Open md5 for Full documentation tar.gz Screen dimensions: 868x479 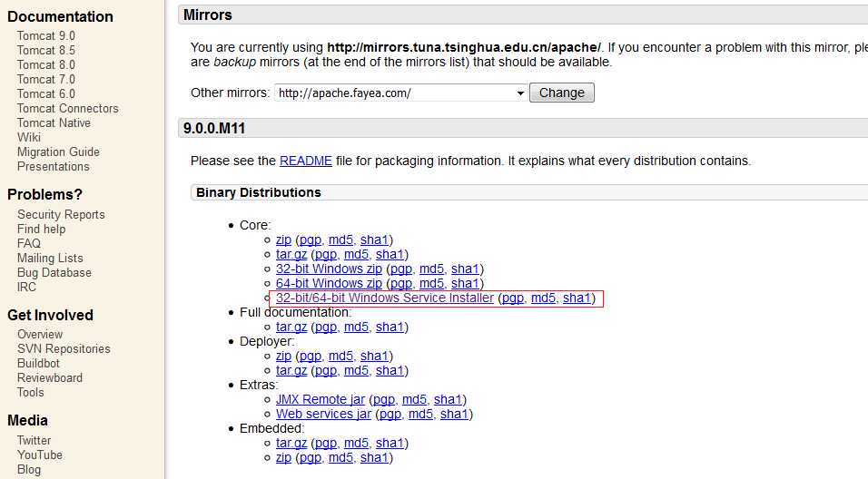point(356,327)
